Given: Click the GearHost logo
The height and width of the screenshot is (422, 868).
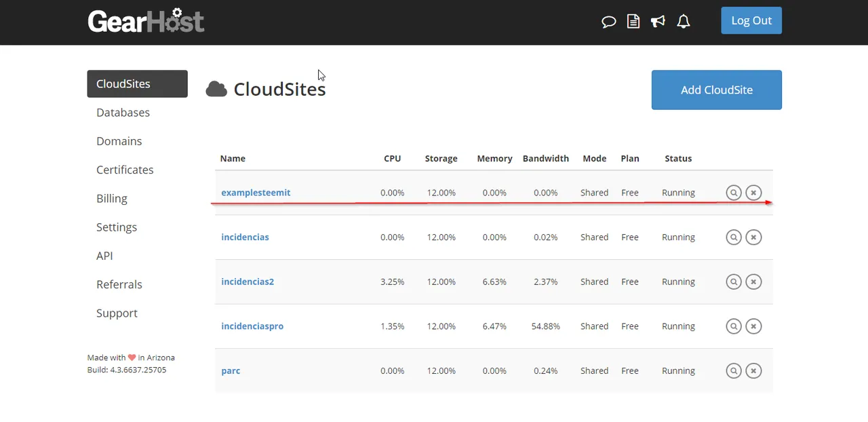Looking at the screenshot, I should click(146, 20).
